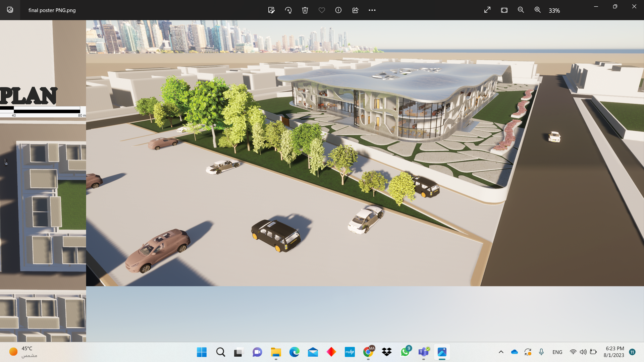This screenshot has width=644, height=362.
Task: Open the file information icon
Action: point(338,10)
